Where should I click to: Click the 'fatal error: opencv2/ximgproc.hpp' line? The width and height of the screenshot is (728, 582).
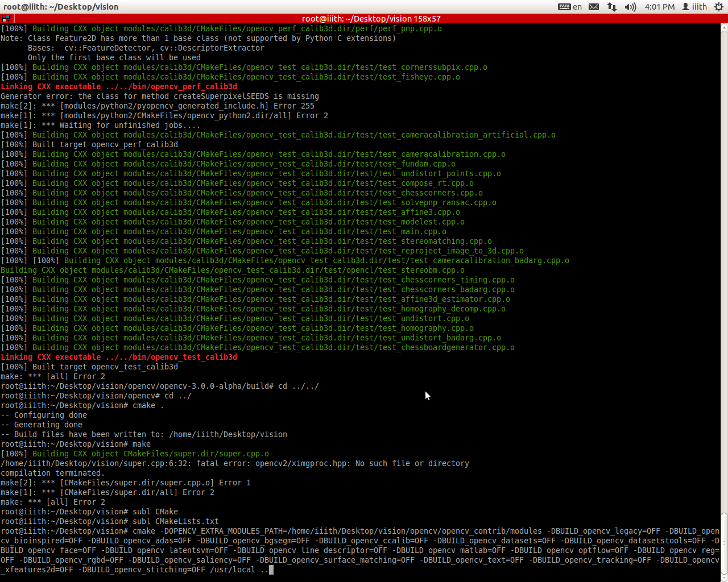(x=235, y=463)
